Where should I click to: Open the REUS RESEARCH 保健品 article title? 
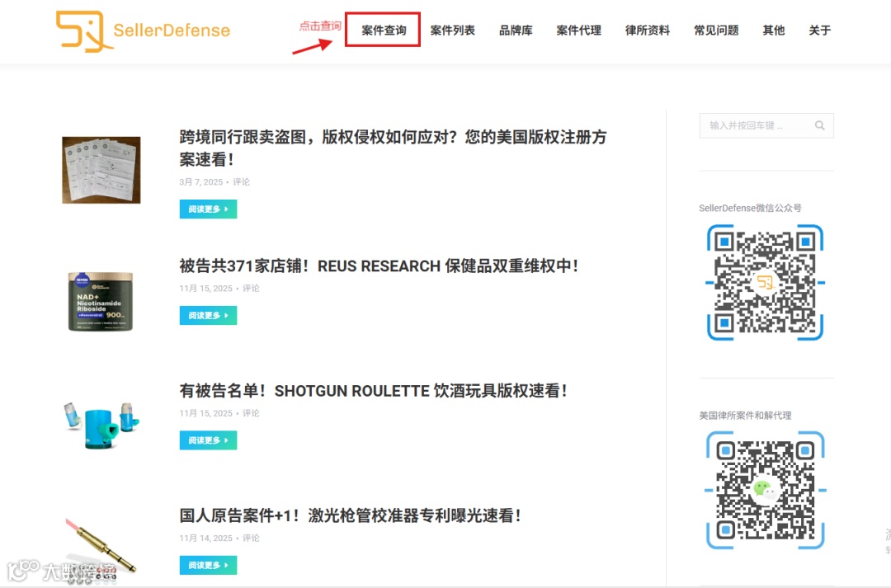point(379,266)
